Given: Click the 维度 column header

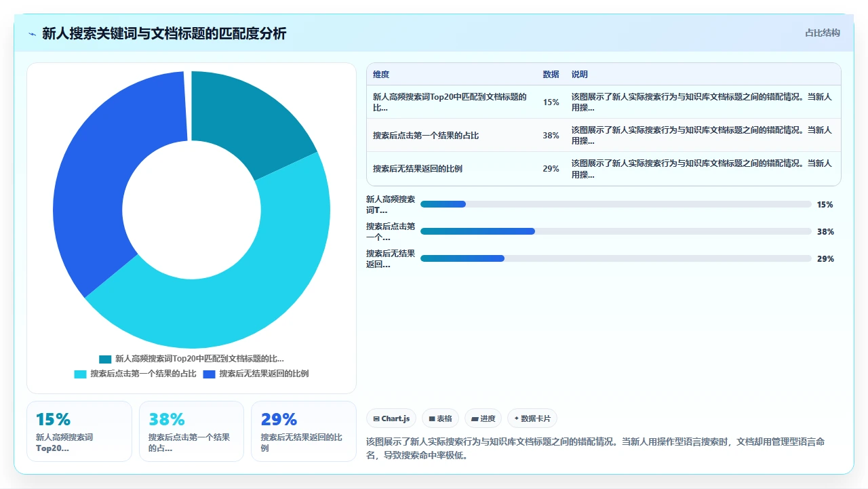Looking at the screenshot, I should point(381,75).
